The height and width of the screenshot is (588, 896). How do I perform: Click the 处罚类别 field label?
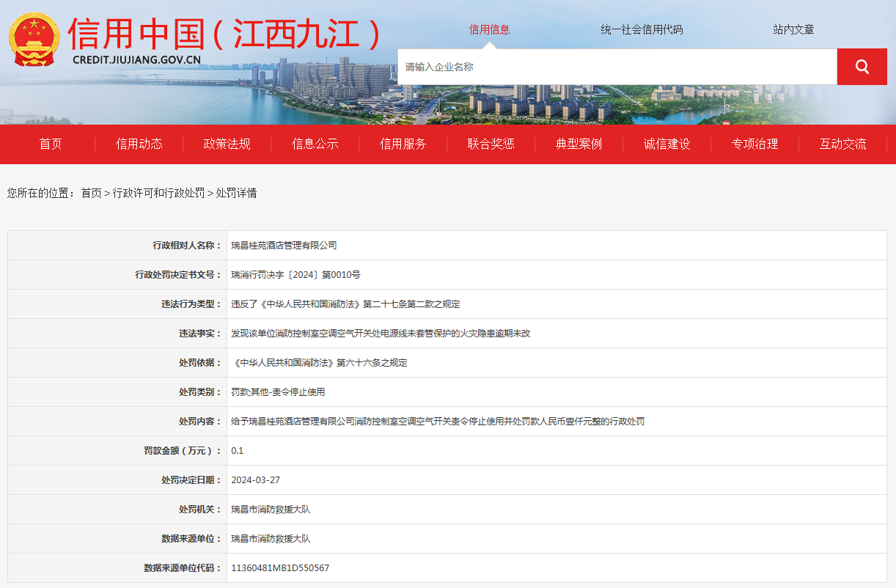point(200,392)
